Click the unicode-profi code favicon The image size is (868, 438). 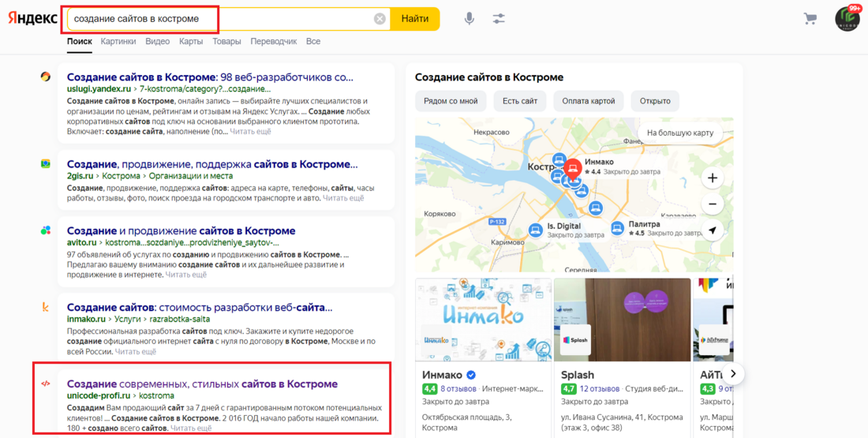coord(46,384)
